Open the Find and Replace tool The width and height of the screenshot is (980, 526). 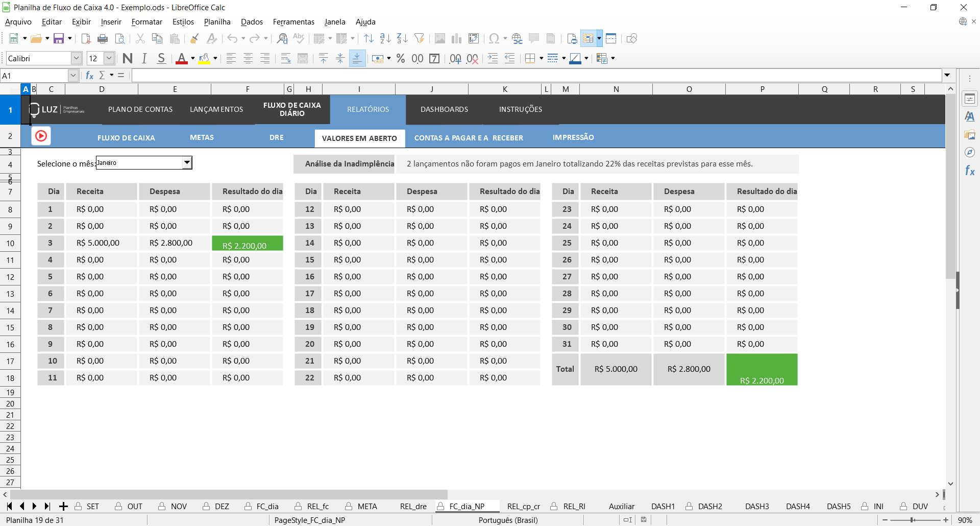[x=282, y=39]
